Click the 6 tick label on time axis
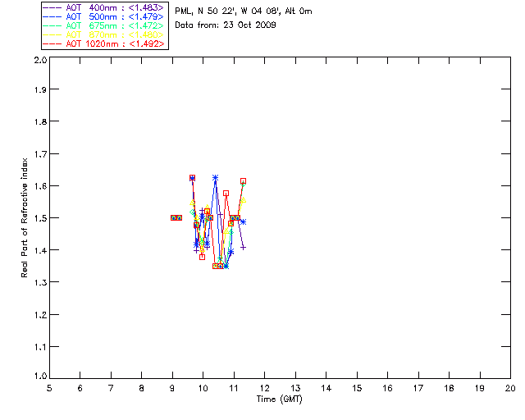525x420 pixels. click(80, 388)
